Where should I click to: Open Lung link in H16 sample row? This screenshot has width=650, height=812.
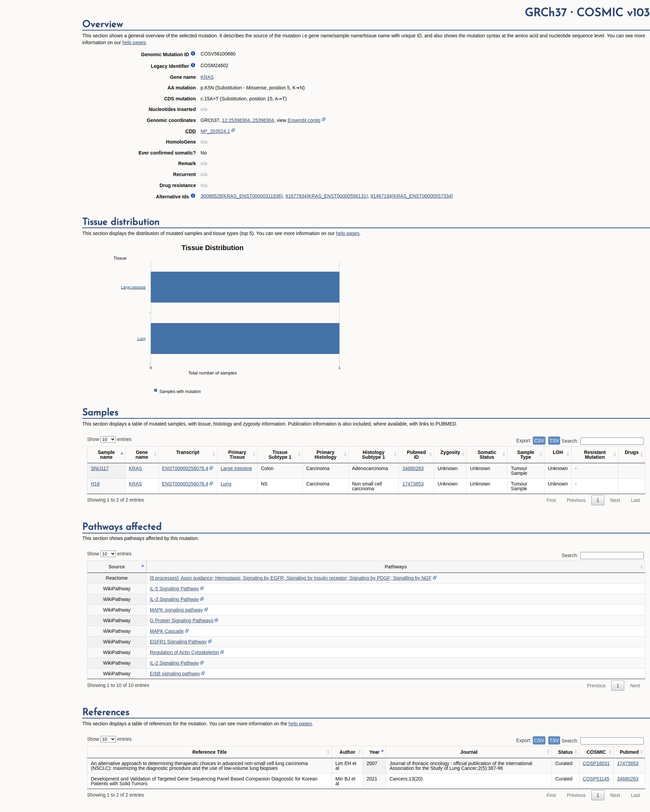click(226, 483)
